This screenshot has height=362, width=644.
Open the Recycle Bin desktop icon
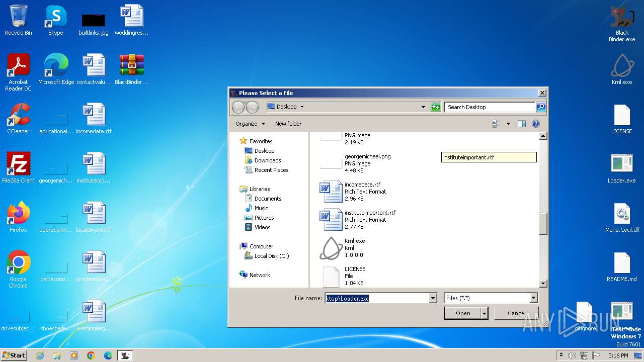18,20
